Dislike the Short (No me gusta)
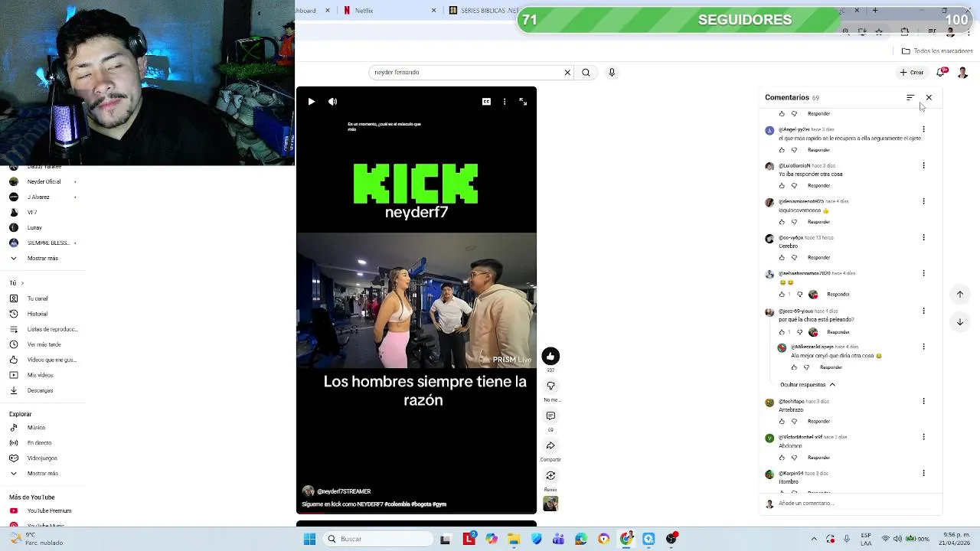 pyautogui.click(x=550, y=386)
